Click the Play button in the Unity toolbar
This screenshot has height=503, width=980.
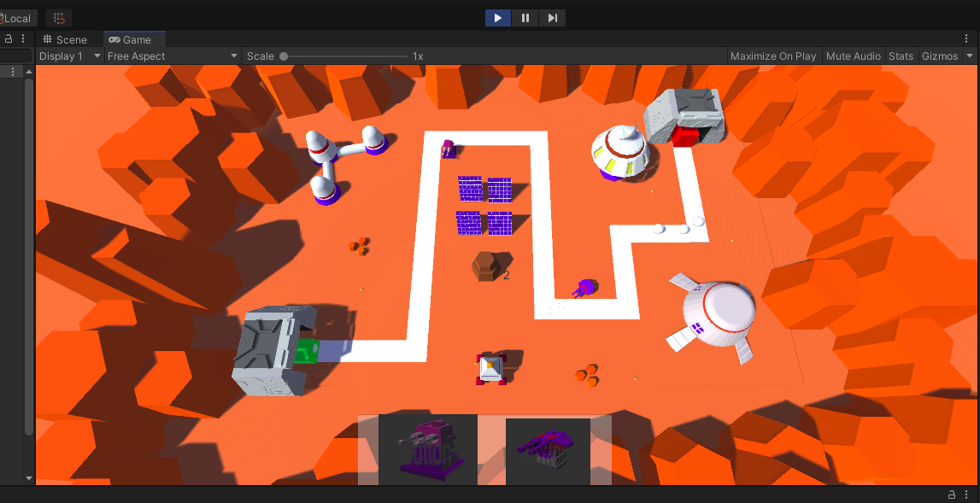click(498, 18)
